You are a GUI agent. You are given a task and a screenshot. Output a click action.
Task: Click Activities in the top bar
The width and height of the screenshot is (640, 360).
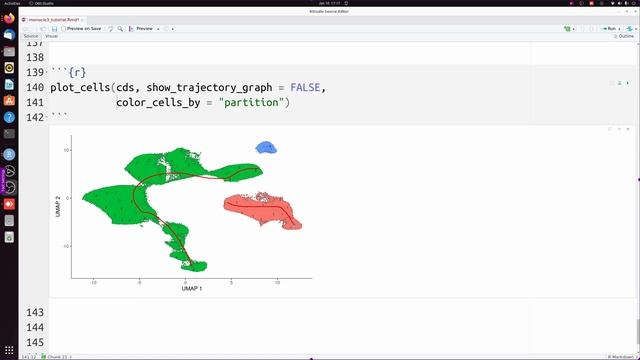(x=11, y=3)
